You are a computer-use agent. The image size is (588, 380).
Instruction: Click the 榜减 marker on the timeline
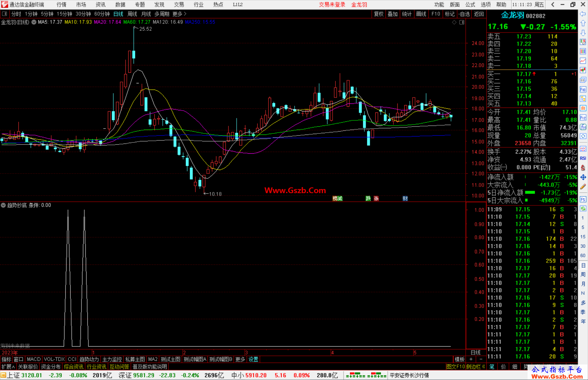pos(338,199)
